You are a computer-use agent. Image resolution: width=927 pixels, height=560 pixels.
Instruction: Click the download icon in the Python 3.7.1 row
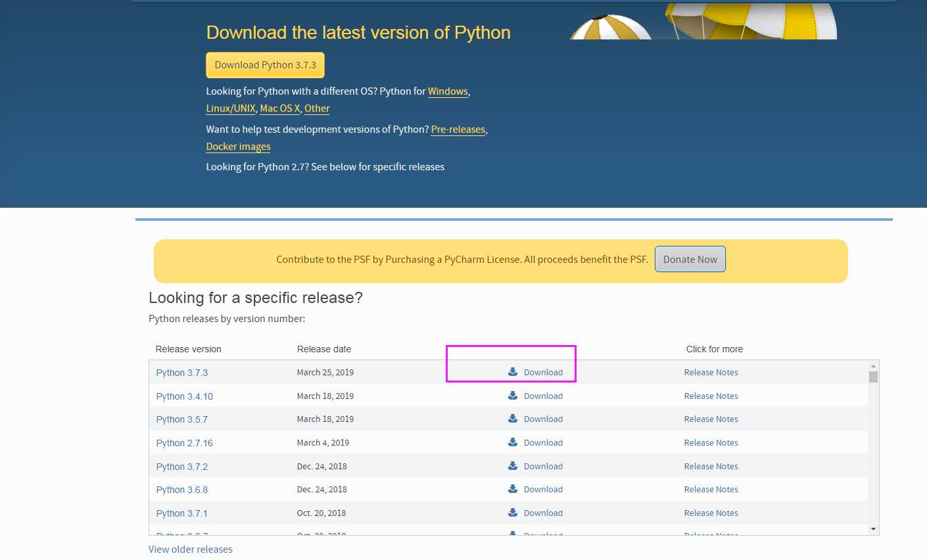click(x=513, y=513)
